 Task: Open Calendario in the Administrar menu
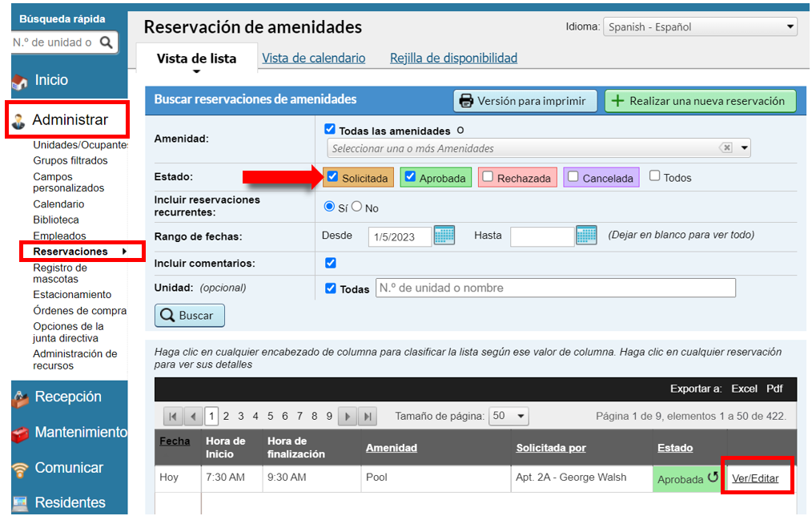click(58, 204)
